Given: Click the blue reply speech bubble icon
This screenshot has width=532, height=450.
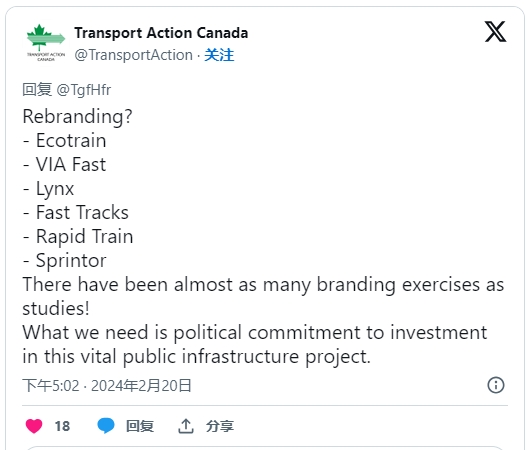Looking at the screenshot, I should pos(106,426).
